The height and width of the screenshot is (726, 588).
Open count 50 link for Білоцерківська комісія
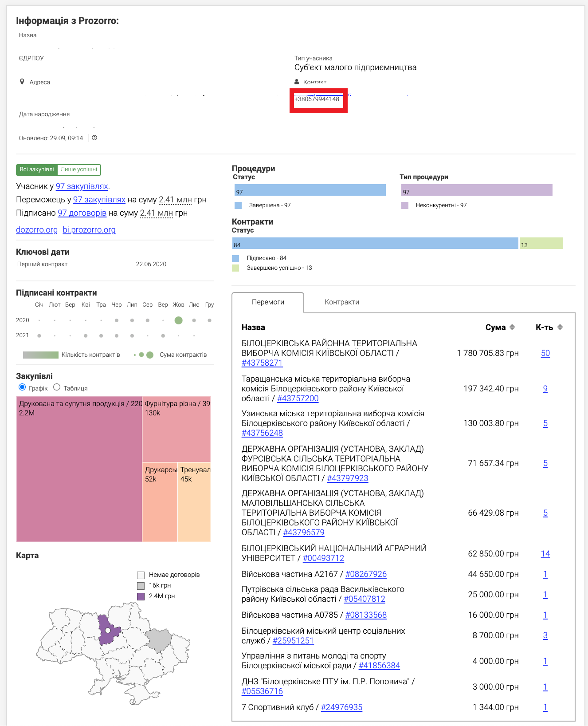pyautogui.click(x=545, y=353)
